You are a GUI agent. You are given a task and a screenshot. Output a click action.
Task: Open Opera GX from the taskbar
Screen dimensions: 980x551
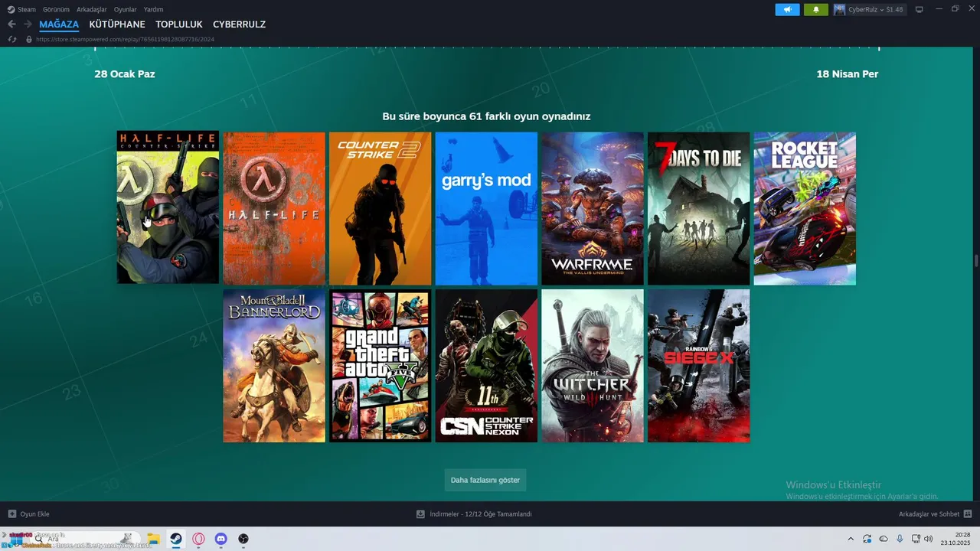pyautogui.click(x=199, y=539)
